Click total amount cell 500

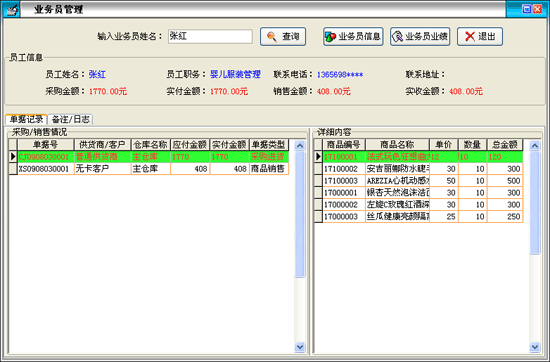pyautogui.click(x=505, y=181)
